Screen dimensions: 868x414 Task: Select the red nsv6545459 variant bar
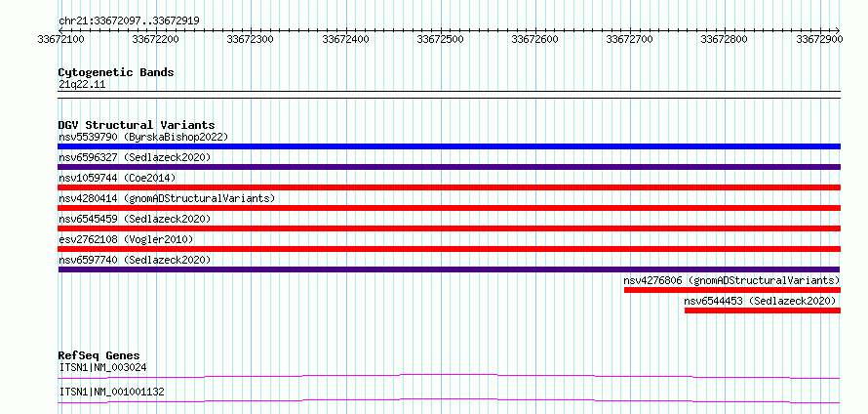click(449, 228)
